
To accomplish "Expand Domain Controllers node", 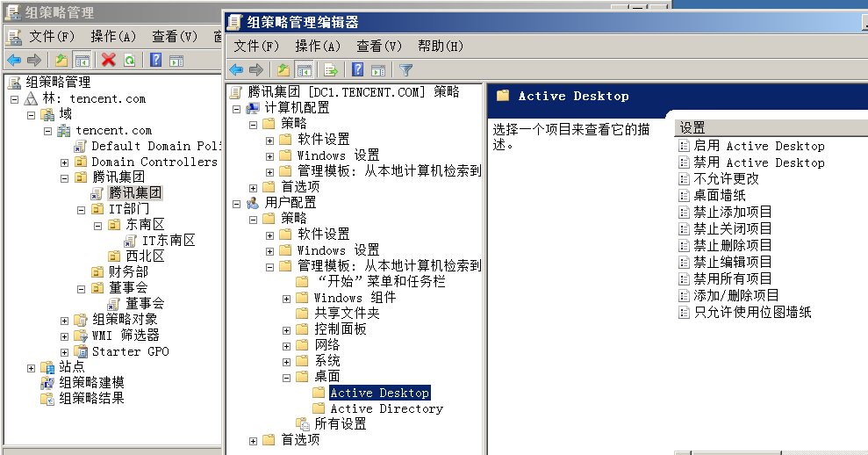I will click(64, 162).
